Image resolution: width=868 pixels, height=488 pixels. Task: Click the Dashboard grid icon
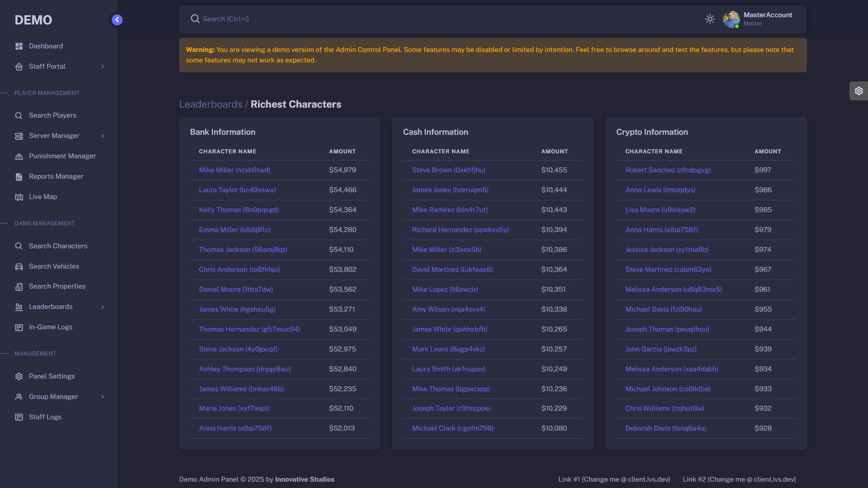pos(19,46)
